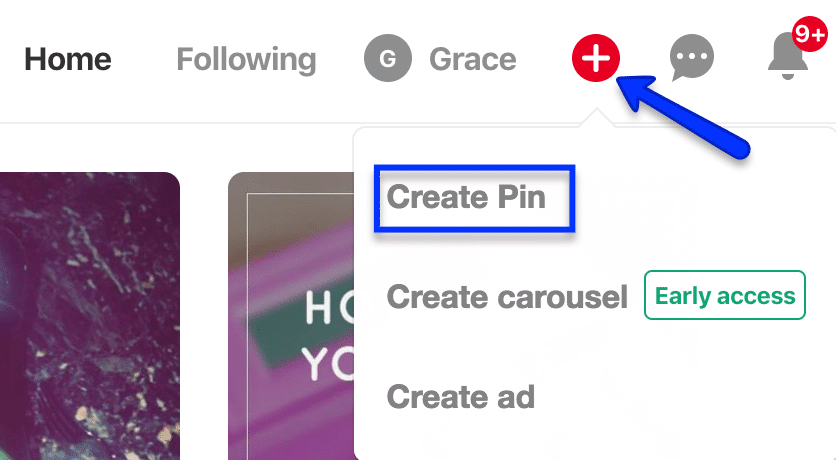The image size is (836, 460).
Task: Switch to the Following tab
Action: (x=246, y=59)
